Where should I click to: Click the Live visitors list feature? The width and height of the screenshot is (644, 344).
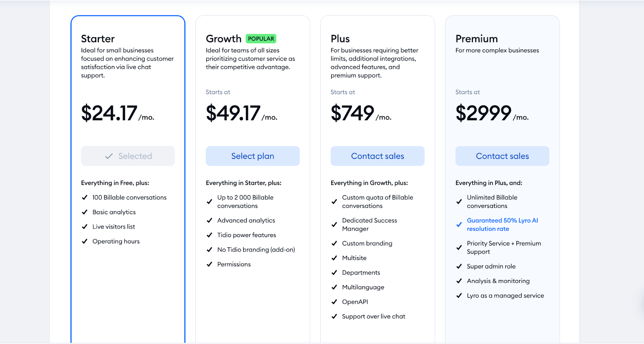[114, 227]
